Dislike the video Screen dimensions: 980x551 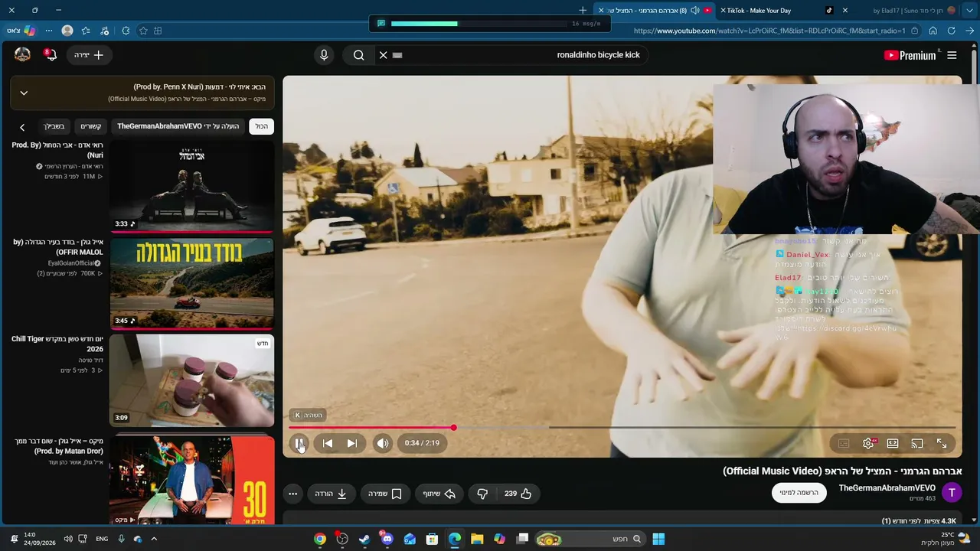pyautogui.click(x=482, y=494)
